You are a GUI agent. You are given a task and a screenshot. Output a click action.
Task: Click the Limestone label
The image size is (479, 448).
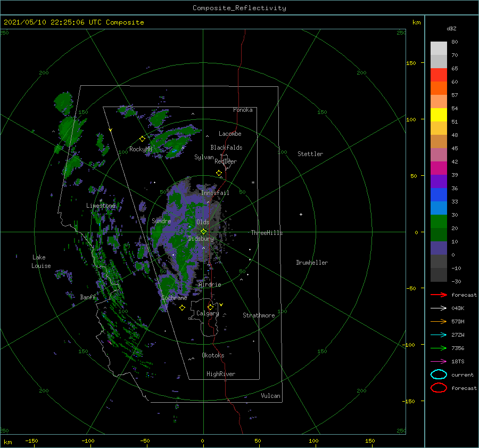(101, 206)
